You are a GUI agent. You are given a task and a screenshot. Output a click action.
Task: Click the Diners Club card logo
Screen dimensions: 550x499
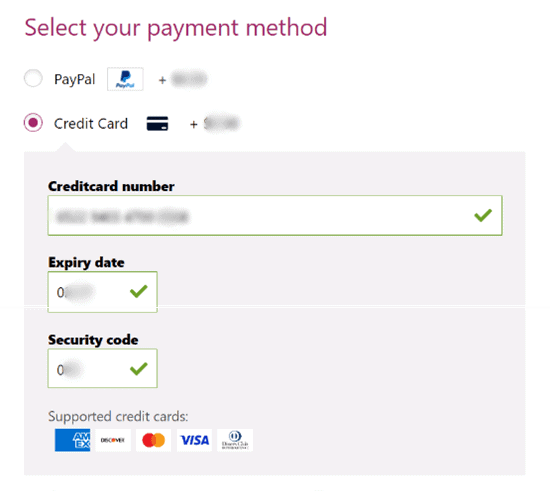235,440
